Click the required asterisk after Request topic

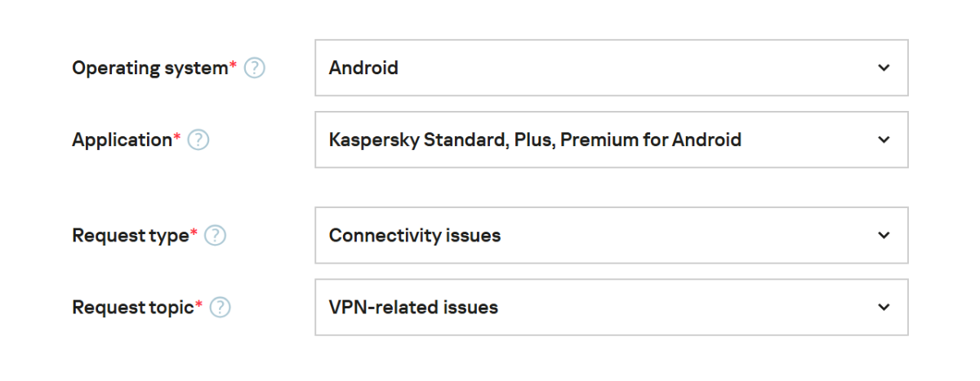[x=198, y=304]
